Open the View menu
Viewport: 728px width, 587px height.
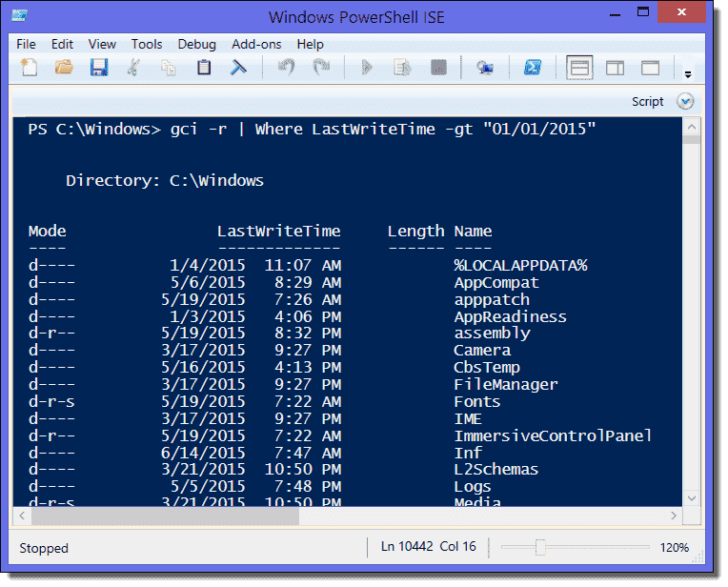point(102,44)
